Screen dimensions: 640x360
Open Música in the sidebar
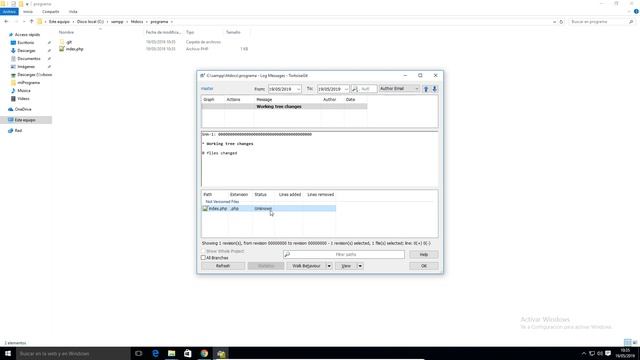[24, 91]
